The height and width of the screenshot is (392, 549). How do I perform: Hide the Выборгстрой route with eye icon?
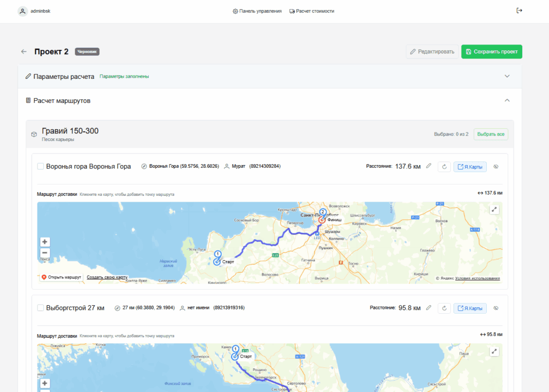[x=496, y=308]
